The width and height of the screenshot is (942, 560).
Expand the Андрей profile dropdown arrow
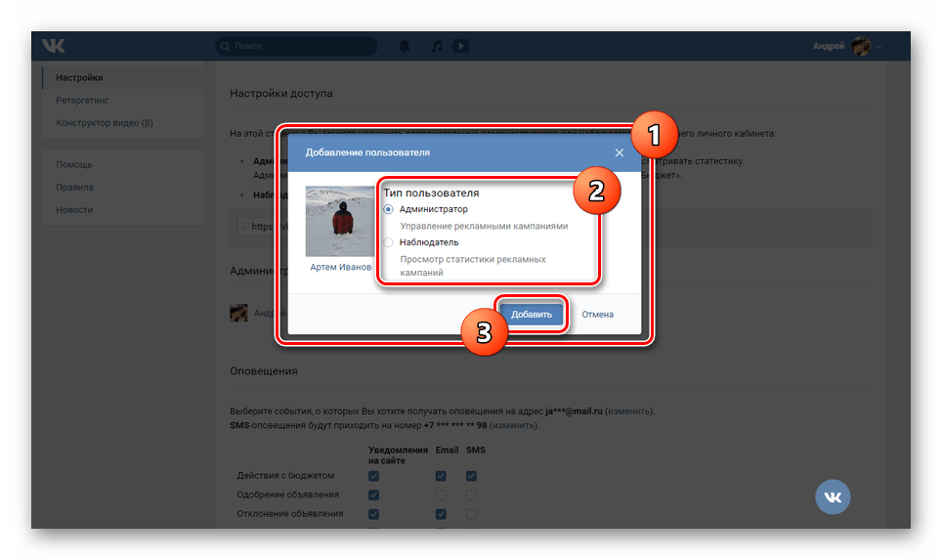[x=878, y=46]
